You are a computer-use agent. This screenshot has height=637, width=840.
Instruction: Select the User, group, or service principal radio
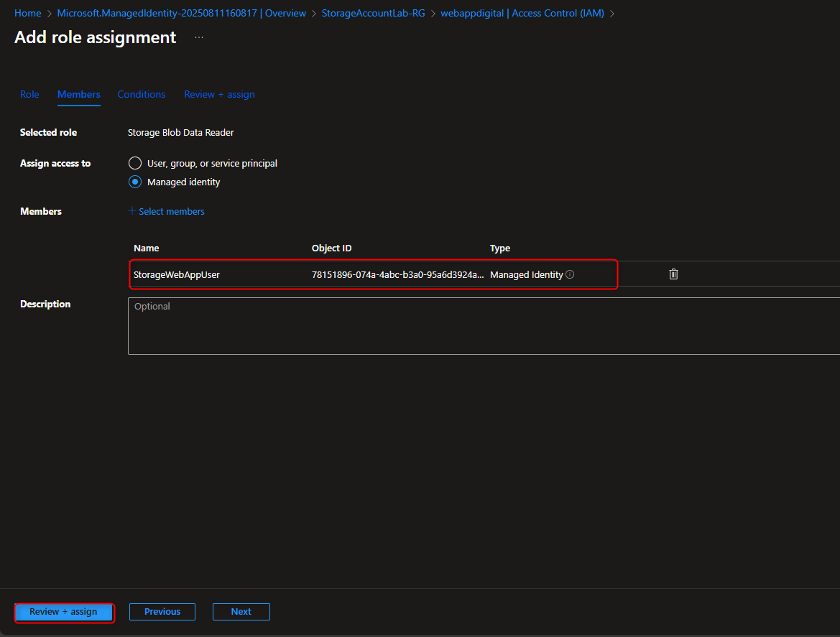point(135,163)
